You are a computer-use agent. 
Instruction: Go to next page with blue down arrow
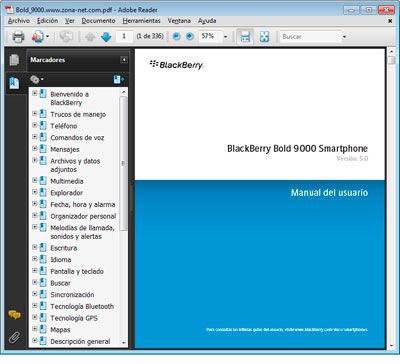pos(106,37)
